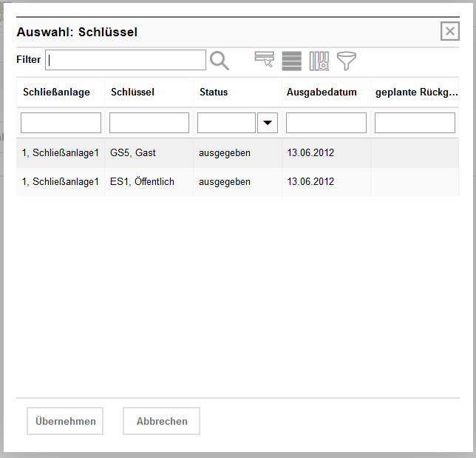Click '1, Schließanlage1' in the ES1 row
Viewport: 476px width, 458px height.
61,181
